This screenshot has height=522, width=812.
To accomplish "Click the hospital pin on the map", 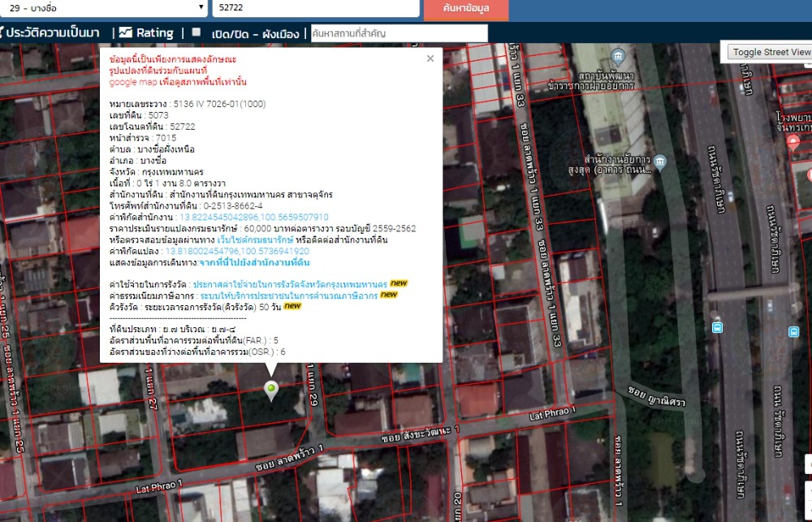I will (794, 142).
